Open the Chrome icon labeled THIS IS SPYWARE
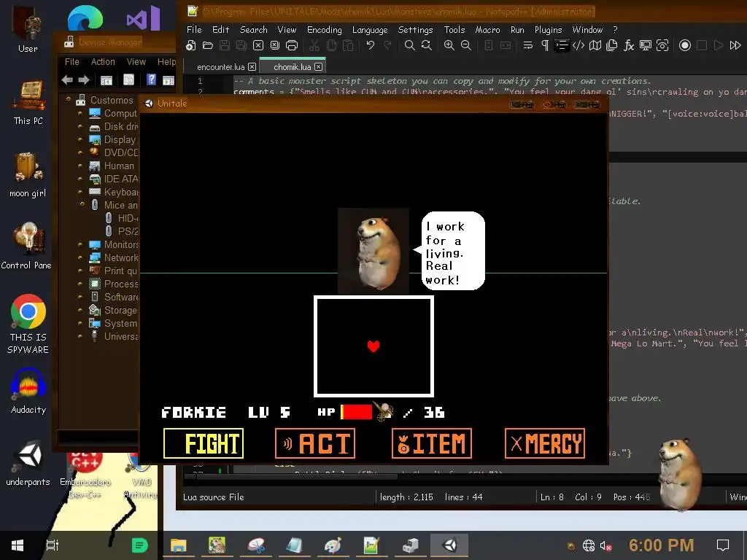 pos(28,324)
